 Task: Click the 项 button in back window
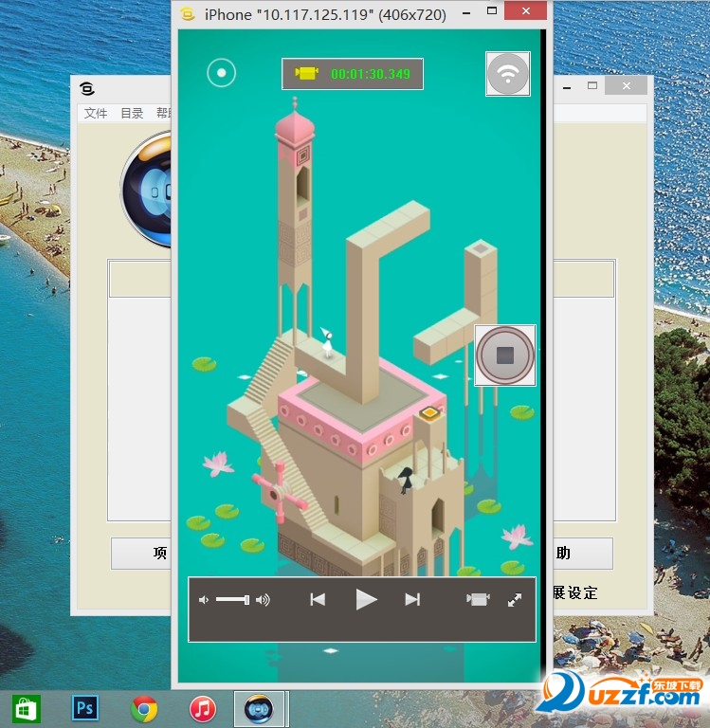[141, 553]
